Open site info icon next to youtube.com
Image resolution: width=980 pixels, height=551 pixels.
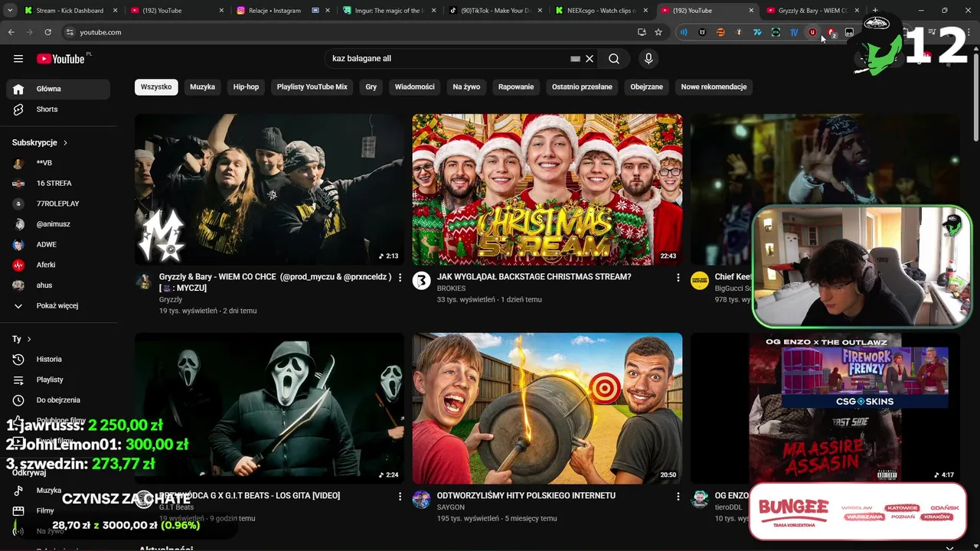click(x=70, y=32)
